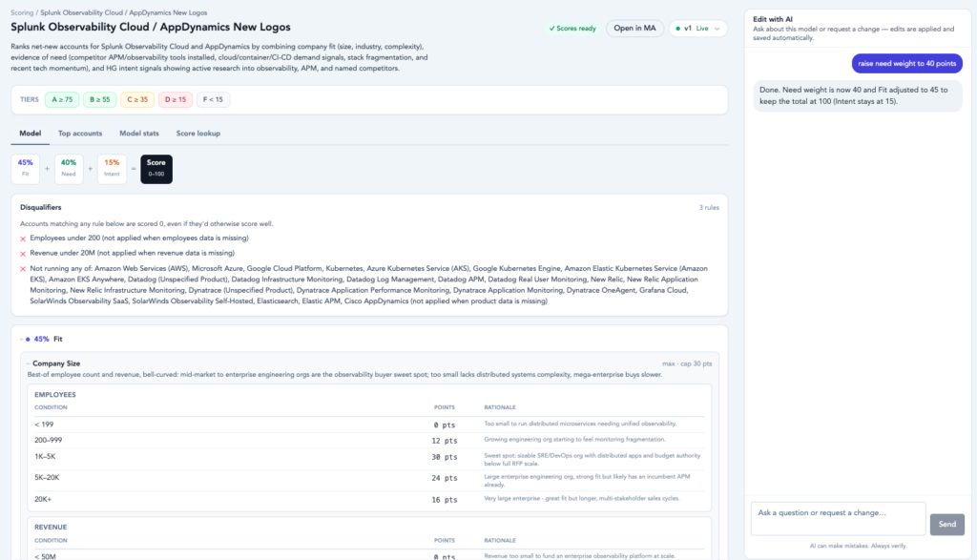Click the red X beside the Not running any of rule
Viewport: 977px width, 560px height.
click(23, 269)
